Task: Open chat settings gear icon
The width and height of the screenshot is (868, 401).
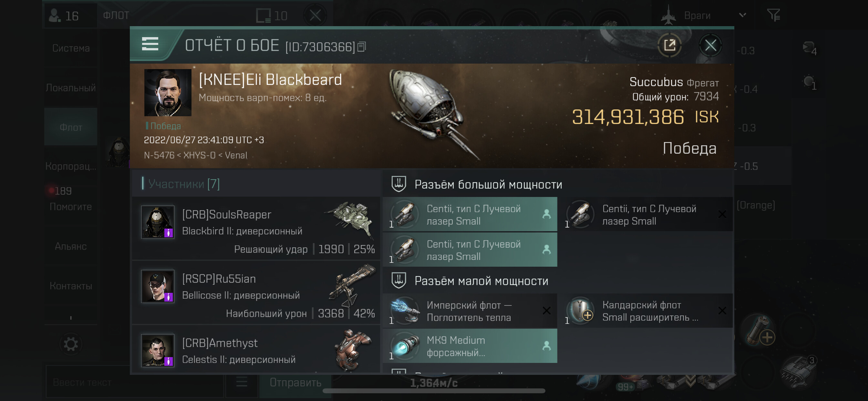Action: click(71, 344)
